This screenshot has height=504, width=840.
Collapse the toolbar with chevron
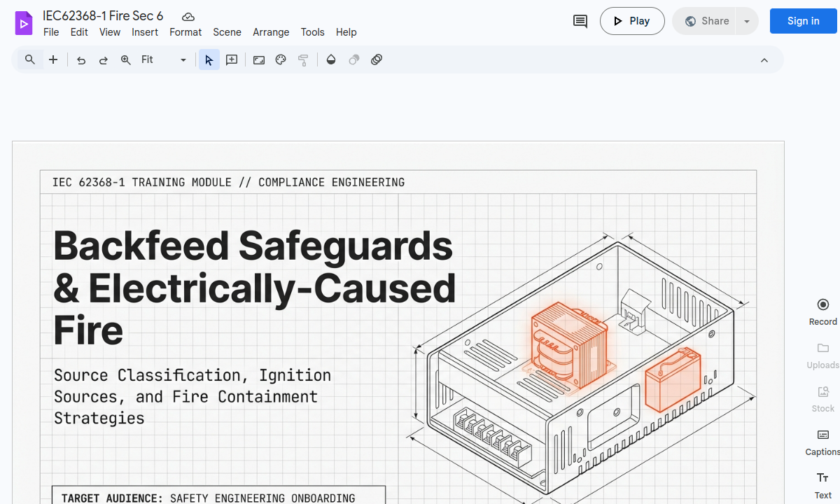764,60
